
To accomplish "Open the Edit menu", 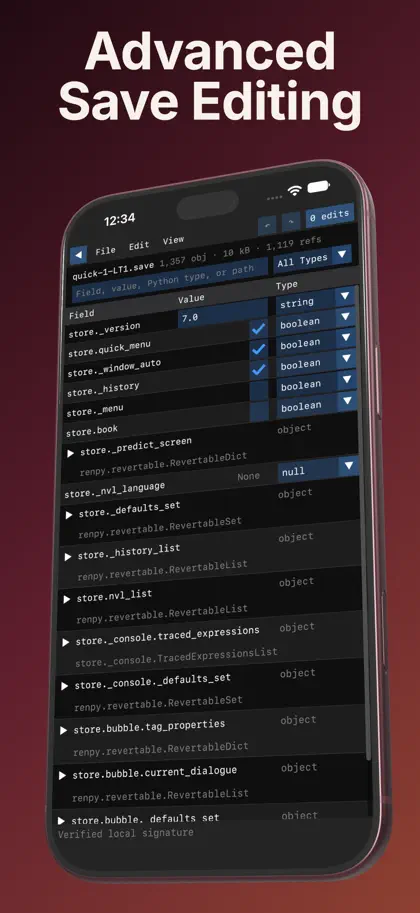I will 139,245.
